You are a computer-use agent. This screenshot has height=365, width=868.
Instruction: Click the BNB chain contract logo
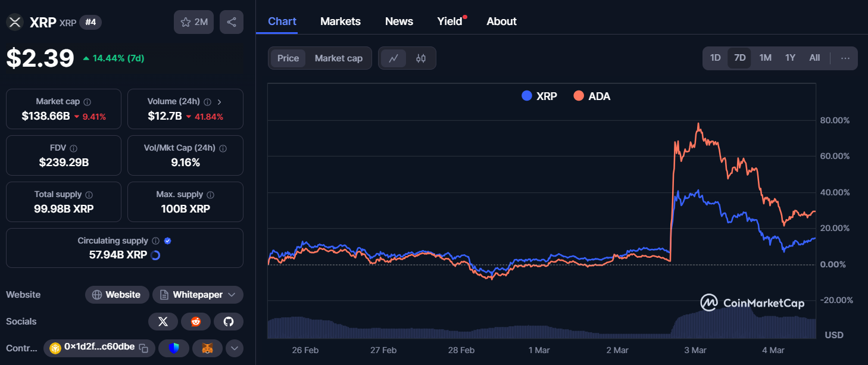(x=56, y=348)
